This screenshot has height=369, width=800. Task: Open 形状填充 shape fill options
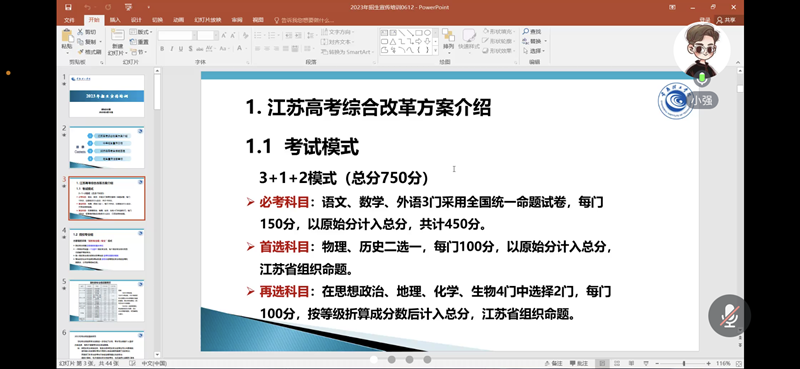[x=499, y=32]
